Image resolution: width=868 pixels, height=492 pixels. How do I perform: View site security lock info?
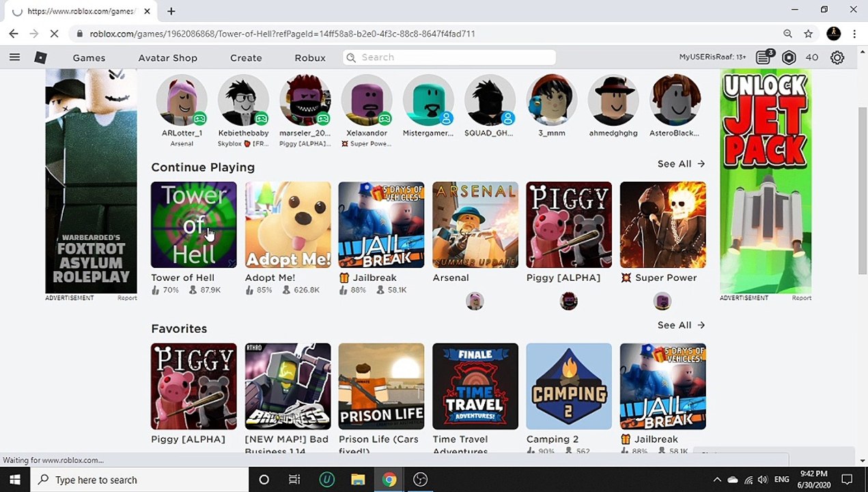[x=80, y=33]
